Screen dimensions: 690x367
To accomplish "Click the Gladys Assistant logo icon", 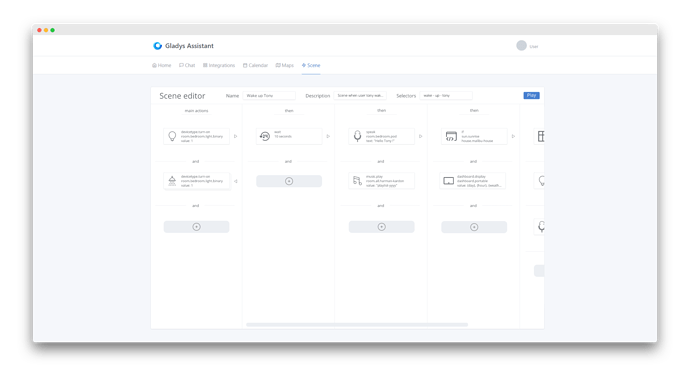I will pyautogui.click(x=157, y=46).
